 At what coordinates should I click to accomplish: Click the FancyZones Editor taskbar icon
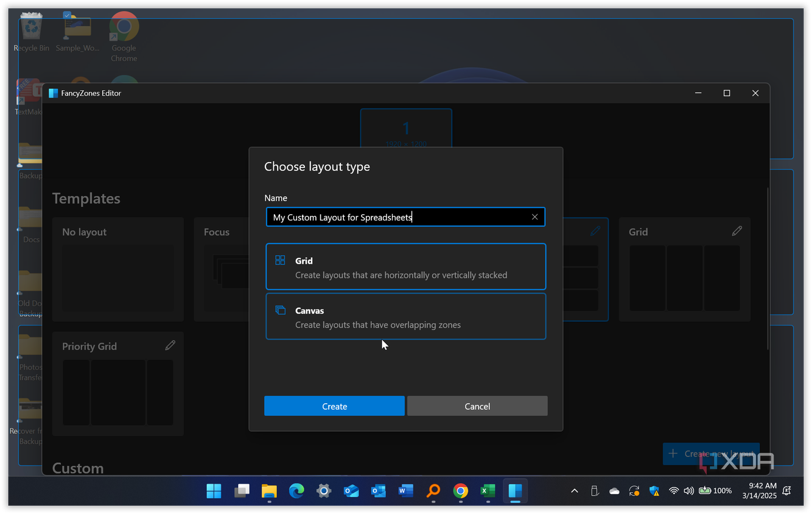516,491
